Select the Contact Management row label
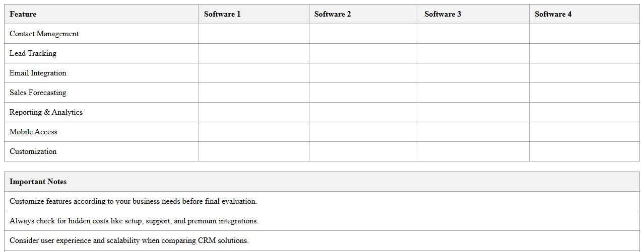The height and width of the screenshot is (252, 644). pos(44,34)
